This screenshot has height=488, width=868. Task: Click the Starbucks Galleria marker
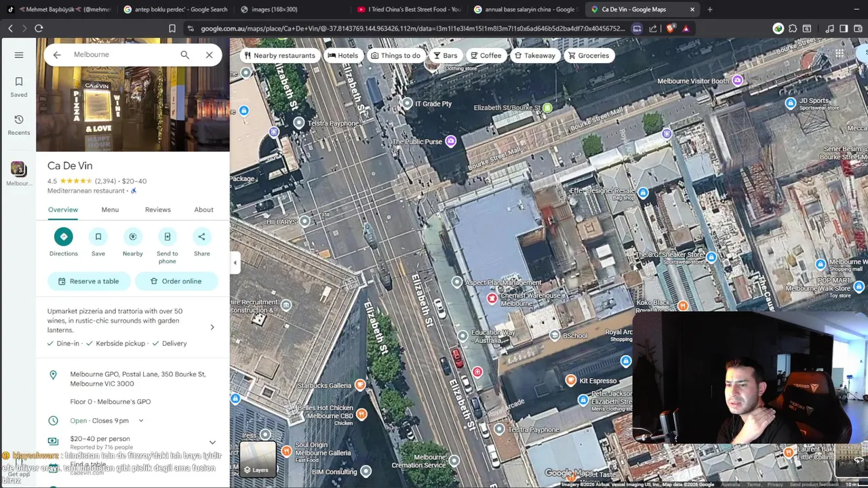(360, 385)
